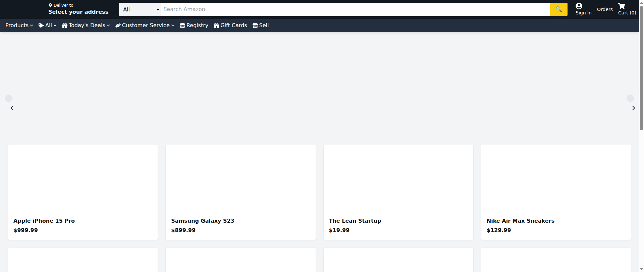Screen dimensions: 644x272
Task: Click the Deliver to location pin icon
Action: coord(50,5)
